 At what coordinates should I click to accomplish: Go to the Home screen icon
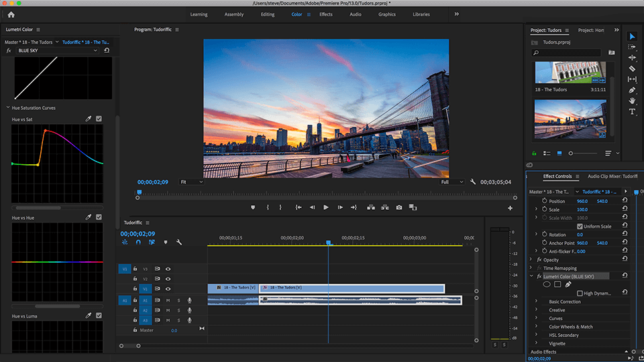(11, 15)
